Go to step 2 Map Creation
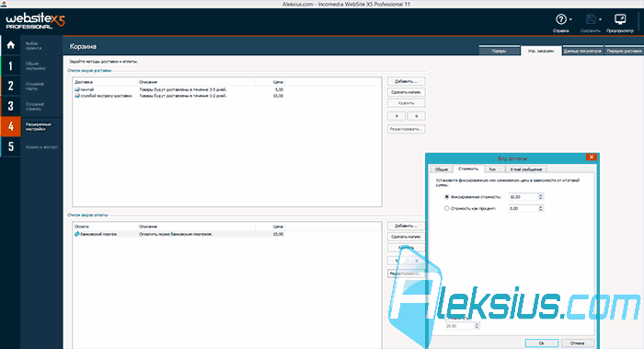644x349 pixels. tap(11, 86)
